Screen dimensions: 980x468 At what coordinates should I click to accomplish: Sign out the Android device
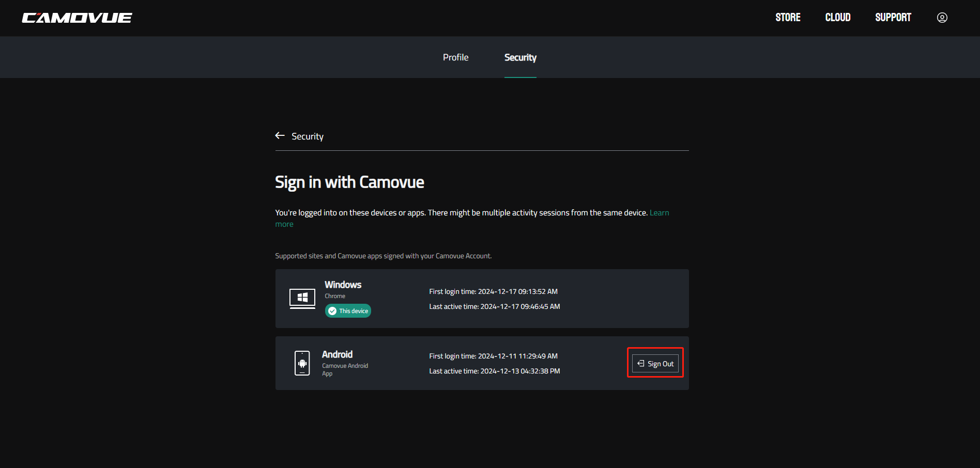[655, 364]
